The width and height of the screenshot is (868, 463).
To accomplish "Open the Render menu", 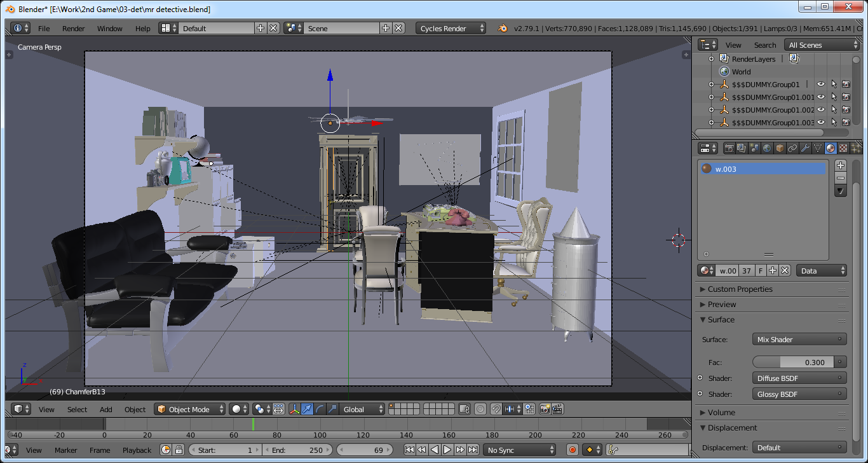I will click(73, 28).
